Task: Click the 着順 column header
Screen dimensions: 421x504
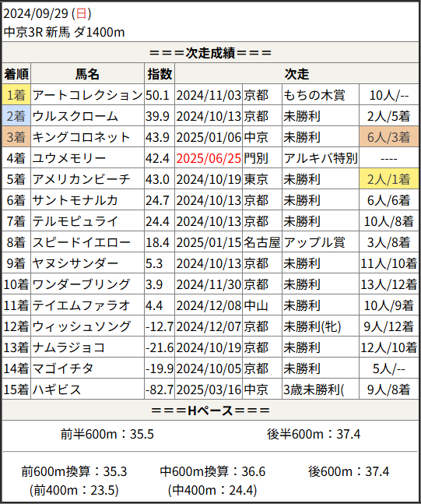Action: coord(16,74)
